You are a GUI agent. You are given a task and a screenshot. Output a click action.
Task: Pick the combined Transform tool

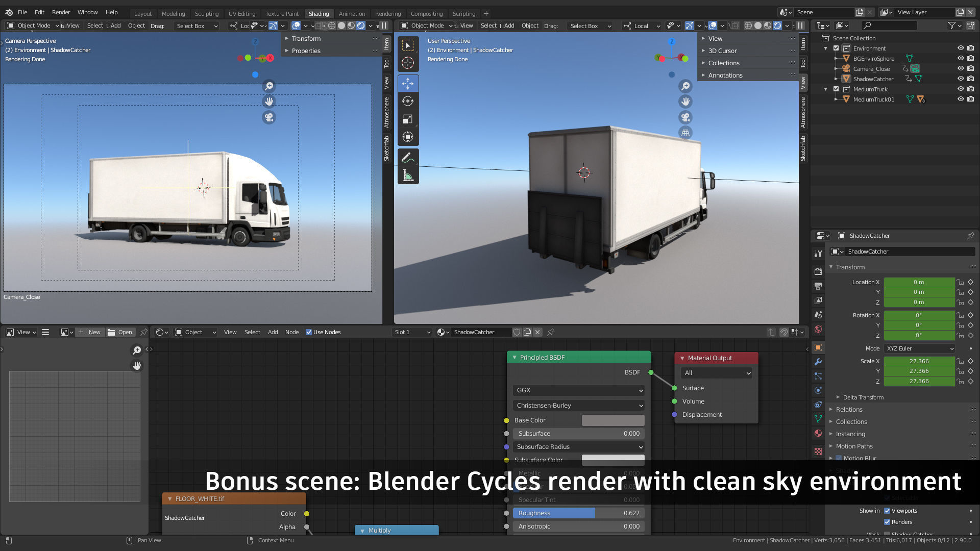[408, 137]
